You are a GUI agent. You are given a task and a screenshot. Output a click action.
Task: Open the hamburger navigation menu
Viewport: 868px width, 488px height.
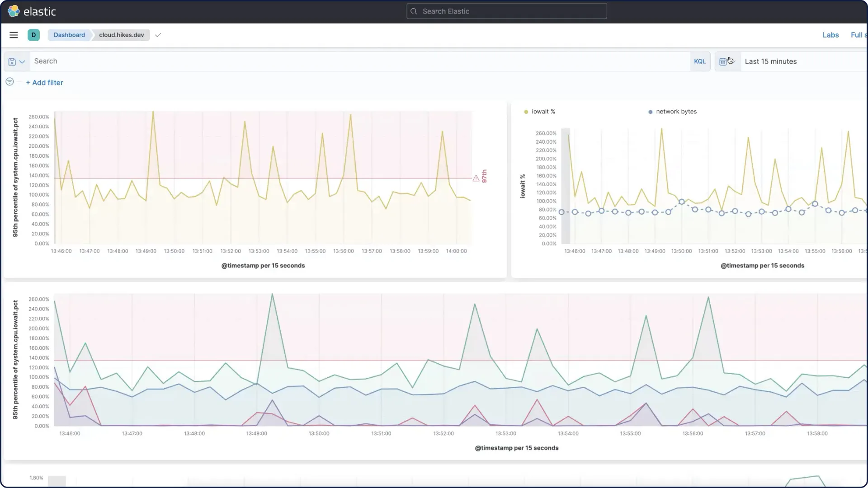[x=14, y=35]
